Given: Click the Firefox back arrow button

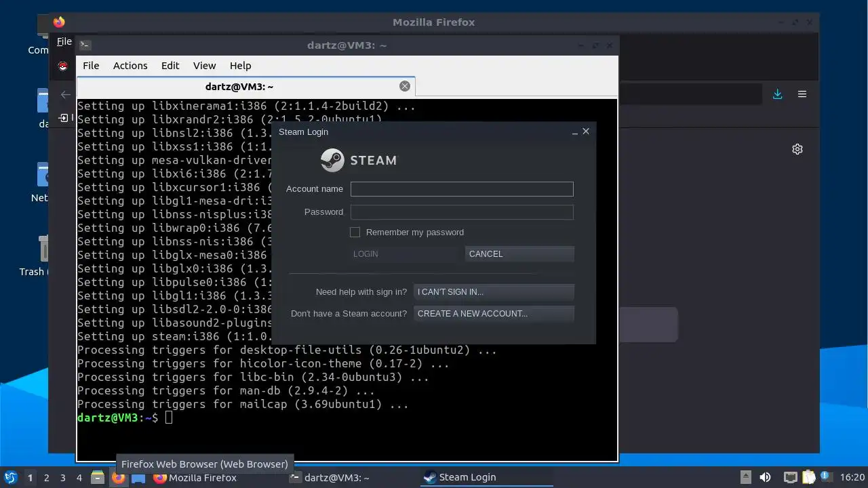Looking at the screenshot, I should 66,95.
